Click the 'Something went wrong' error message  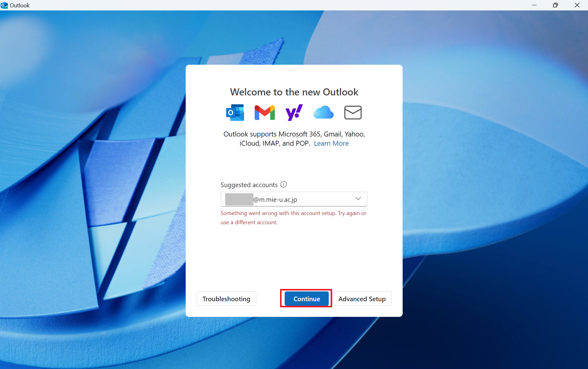pyautogui.click(x=294, y=218)
